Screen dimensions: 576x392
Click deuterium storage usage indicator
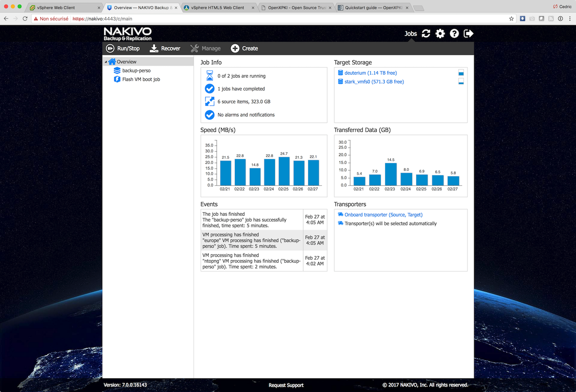[461, 73]
